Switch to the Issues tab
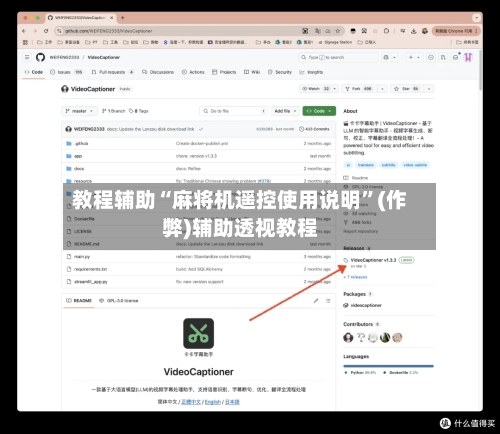This screenshot has height=434, width=500. point(66,72)
